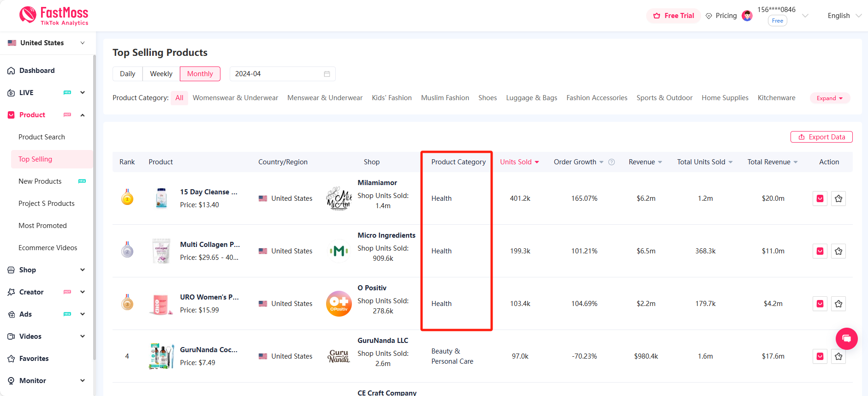The height and width of the screenshot is (396, 868).
Task: Click the Milamiamor shop logo
Action: pyautogui.click(x=339, y=198)
